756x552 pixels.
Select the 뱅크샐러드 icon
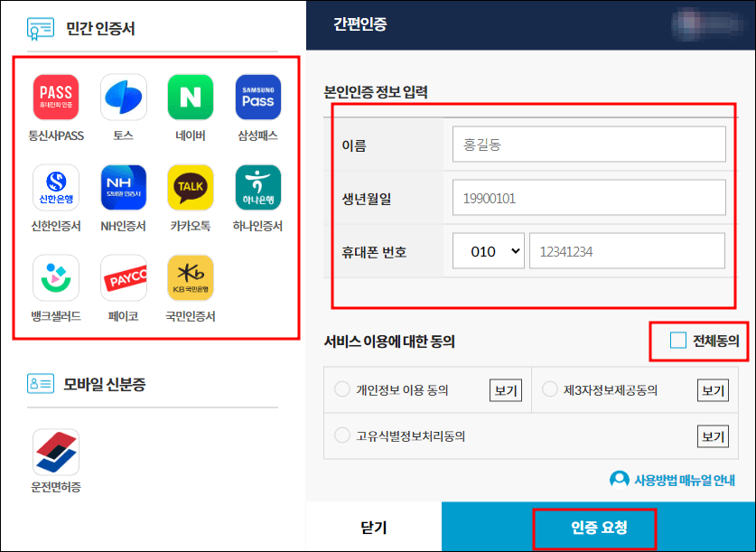(56, 277)
